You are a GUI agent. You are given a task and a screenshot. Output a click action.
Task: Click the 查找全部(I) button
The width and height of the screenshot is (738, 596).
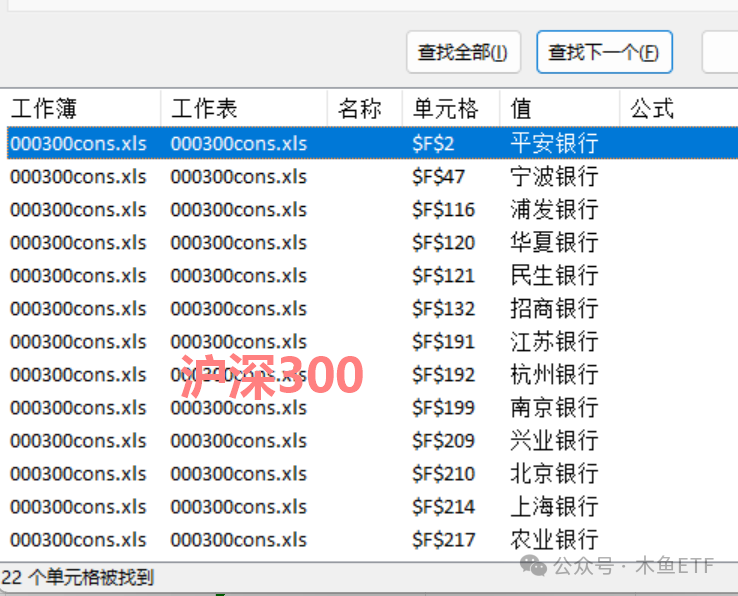tap(463, 52)
